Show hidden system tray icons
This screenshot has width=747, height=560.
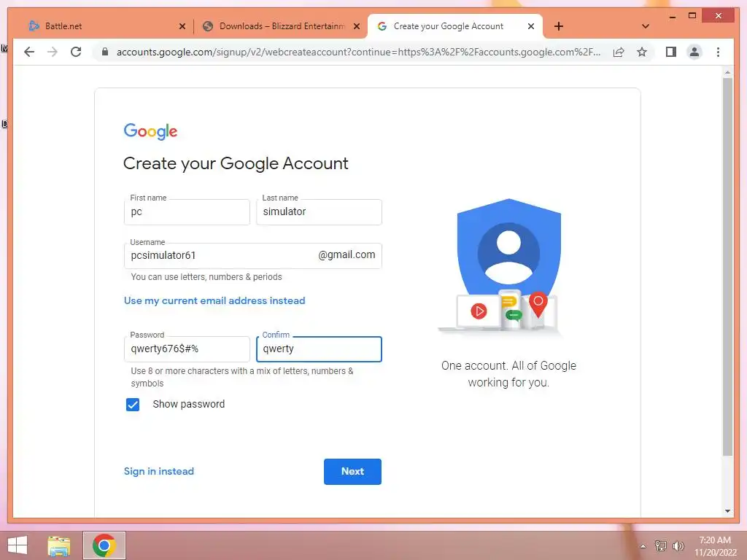click(643, 546)
